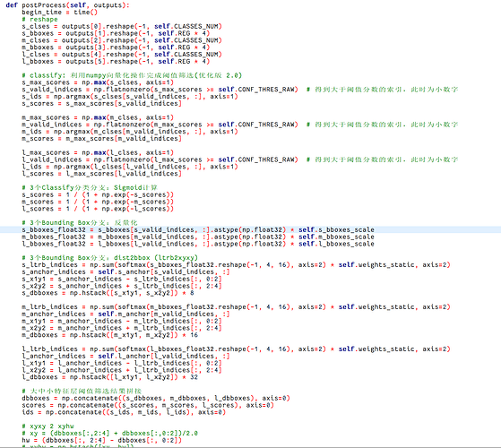Click line 'l_valid_indices = np.flatnonzero'

click(239, 159)
